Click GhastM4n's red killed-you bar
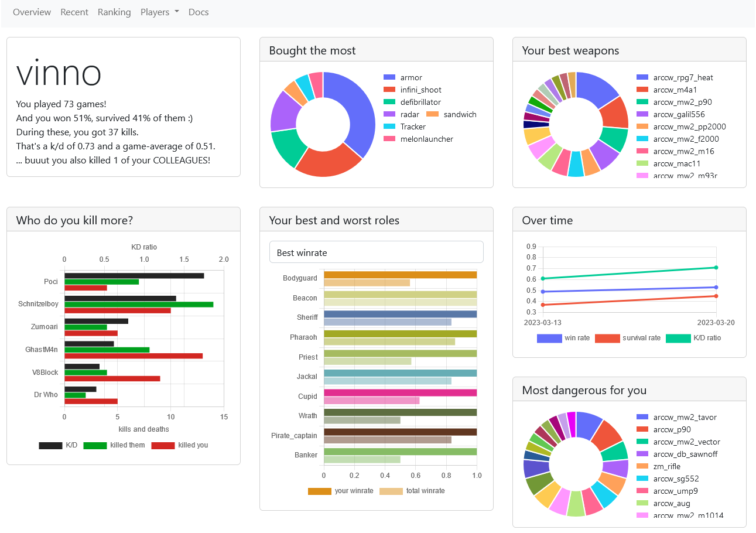 point(134,356)
